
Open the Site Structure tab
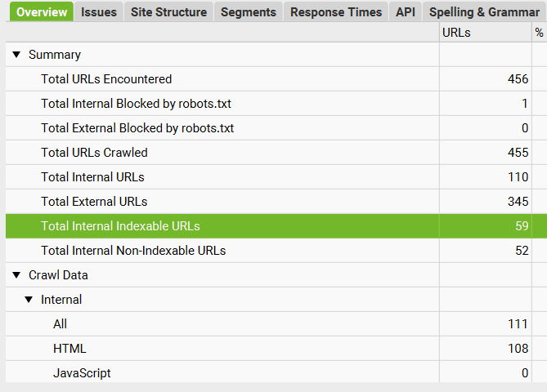169,11
